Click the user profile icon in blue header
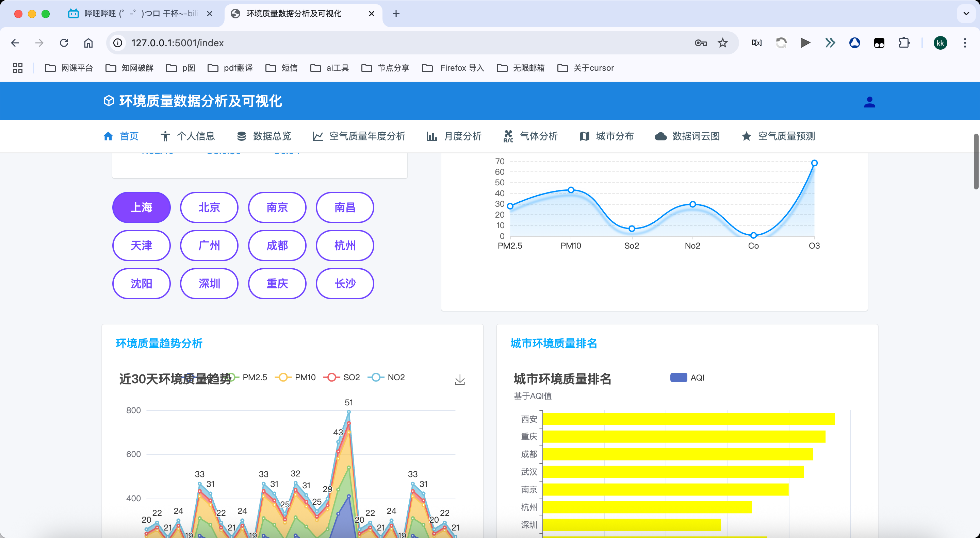 [869, 102]
